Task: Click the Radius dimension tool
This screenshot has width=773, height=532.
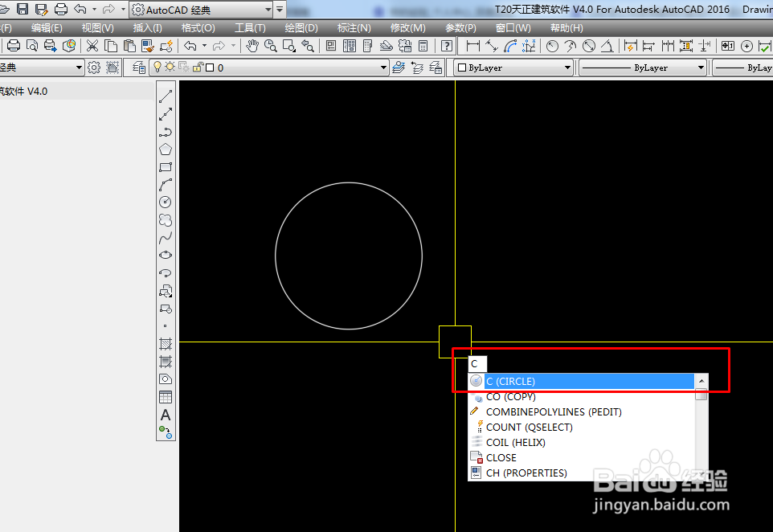Action: coord(552,47)
